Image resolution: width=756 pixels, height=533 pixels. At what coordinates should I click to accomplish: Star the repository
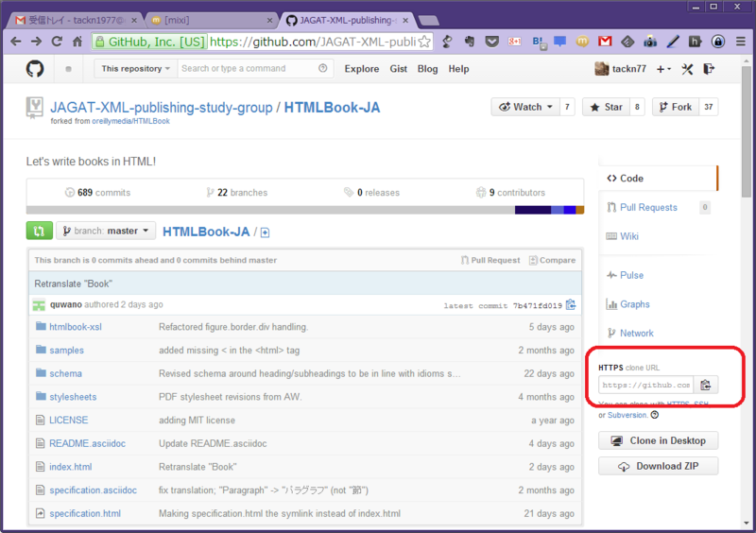coord(606,107)
